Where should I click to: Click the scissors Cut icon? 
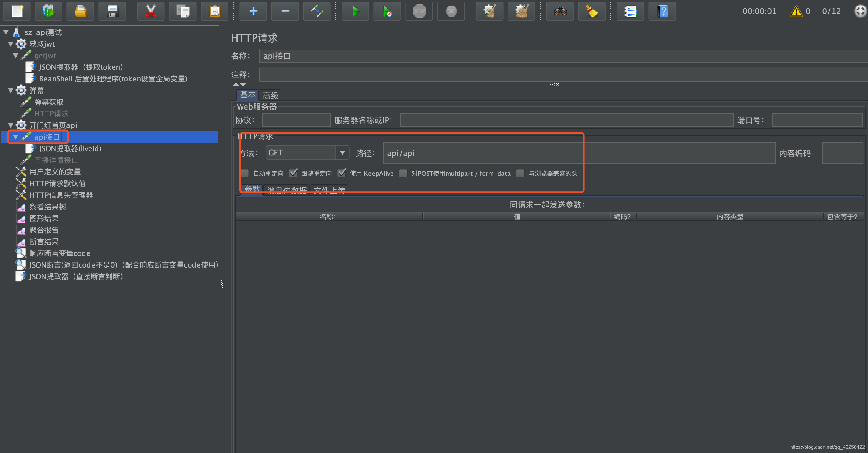pos(151,11)
